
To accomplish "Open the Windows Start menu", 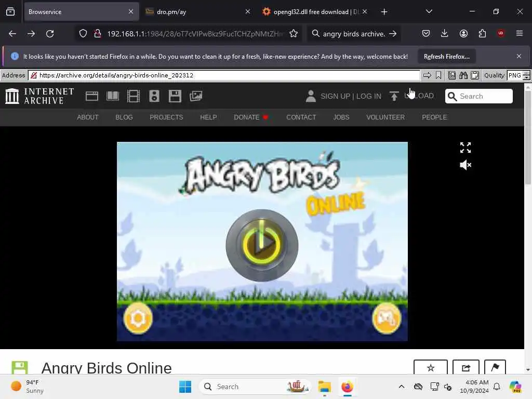I will [185, 387].
